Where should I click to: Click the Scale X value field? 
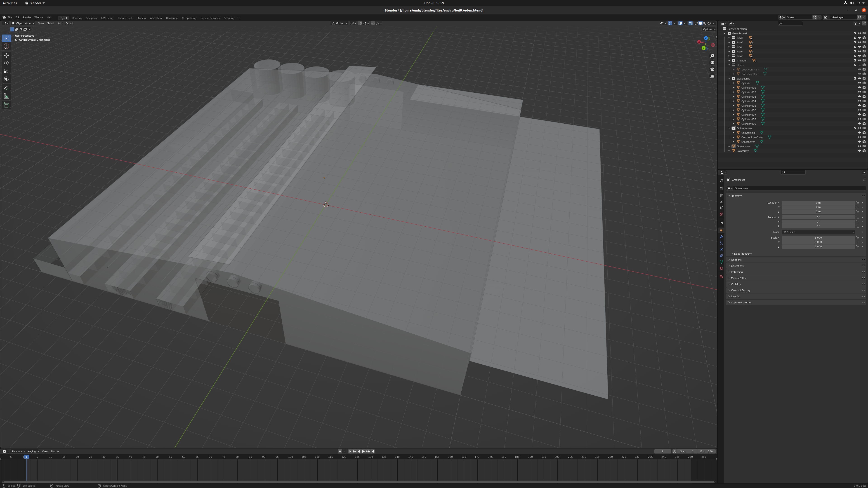click(x=818, y=238)
